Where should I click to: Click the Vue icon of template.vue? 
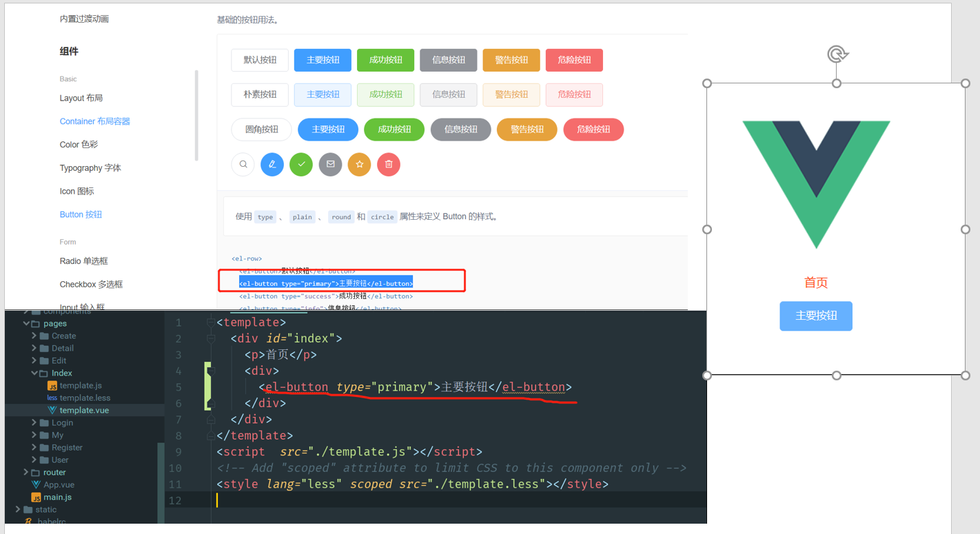coord(52,411)
